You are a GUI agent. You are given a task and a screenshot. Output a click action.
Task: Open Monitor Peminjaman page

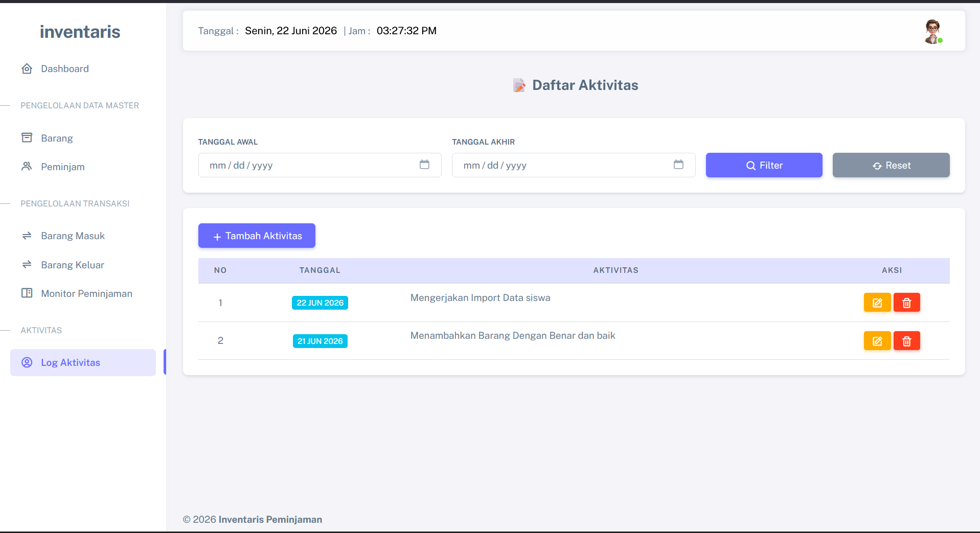pyautogui.click(x=83, y=293)
